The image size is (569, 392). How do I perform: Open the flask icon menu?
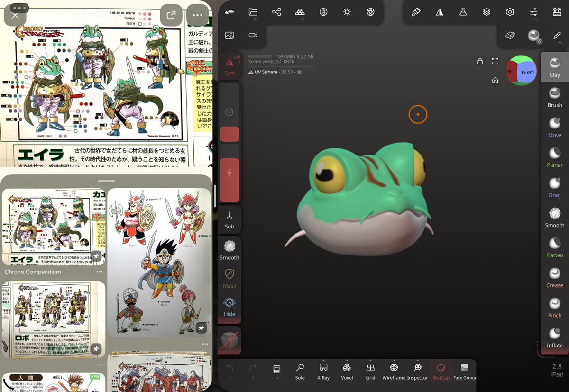pos(463,12)
